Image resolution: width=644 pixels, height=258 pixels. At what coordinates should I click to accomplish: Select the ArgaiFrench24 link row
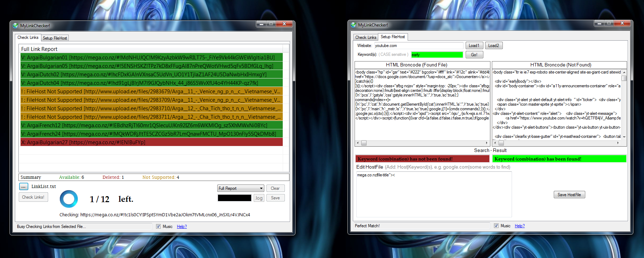coord(151,134)
